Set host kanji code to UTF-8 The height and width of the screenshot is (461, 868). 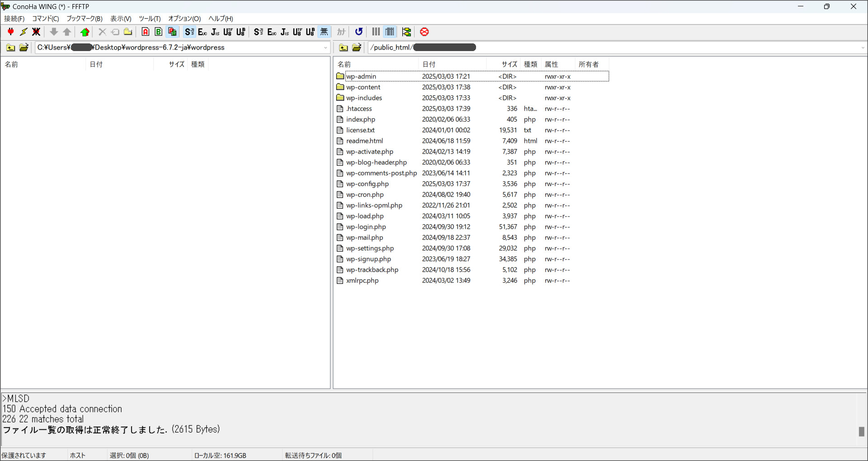click(x=228, y=32)
